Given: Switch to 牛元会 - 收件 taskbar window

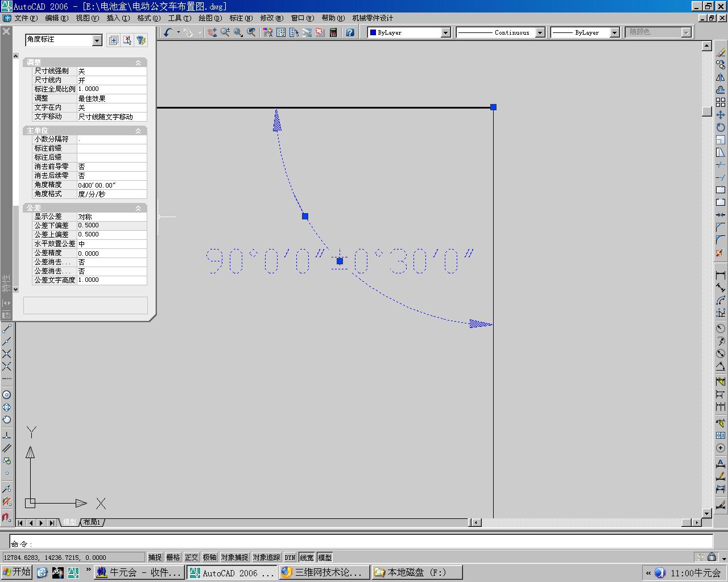Looking at the screenshot, I should click(139, 572).
